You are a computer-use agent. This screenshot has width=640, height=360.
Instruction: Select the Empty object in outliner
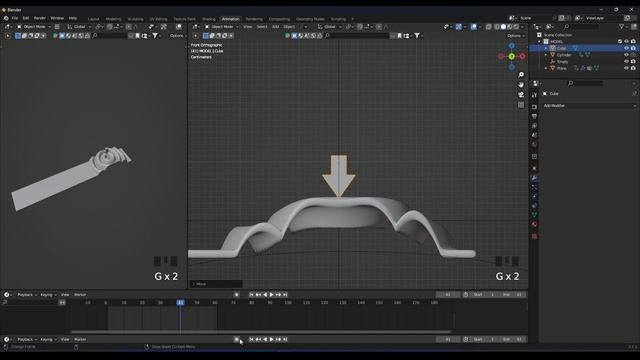562,62
